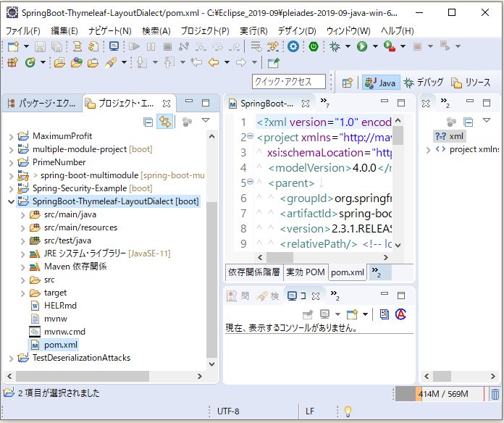Click the New wizard icon in toolbar
This screenshot has height=423, width=504.
coord(13,46)
